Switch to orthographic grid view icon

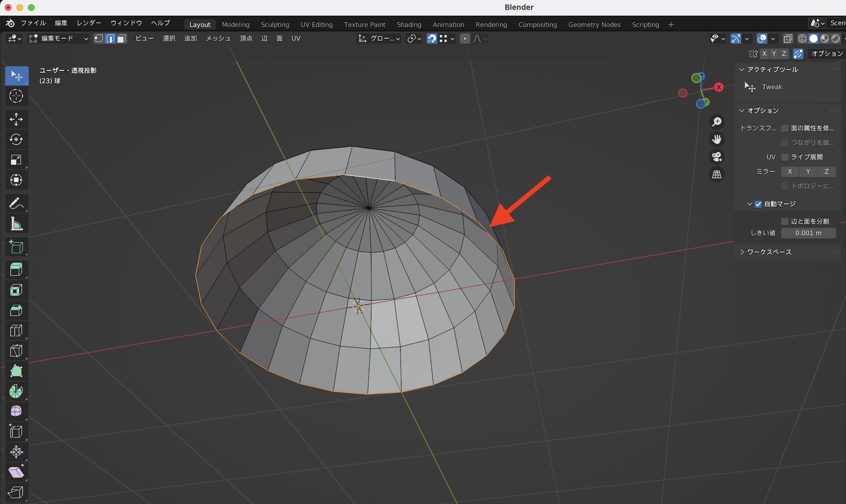tap(717, 174)
